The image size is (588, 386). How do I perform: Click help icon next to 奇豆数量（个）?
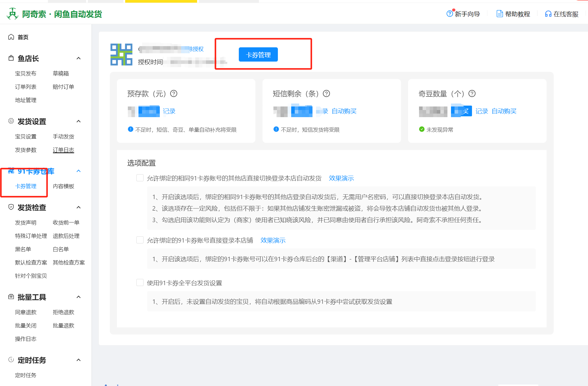click(472, 93)
